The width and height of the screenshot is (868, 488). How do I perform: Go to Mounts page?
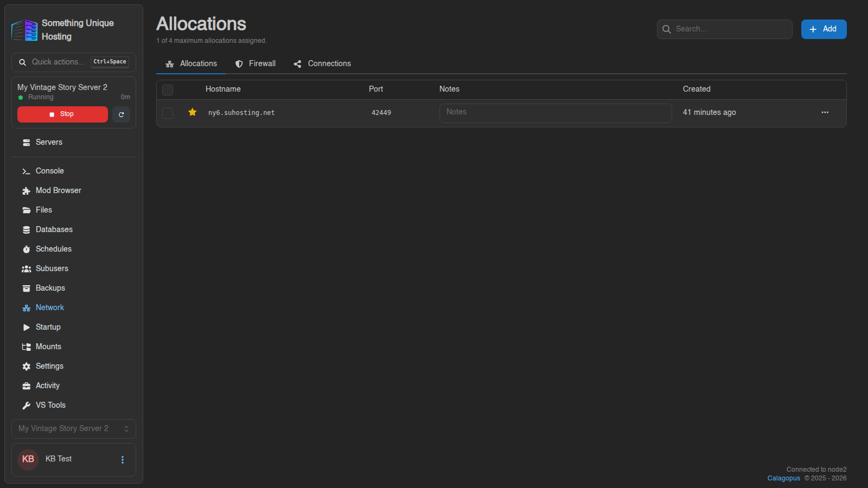point(74,346)
